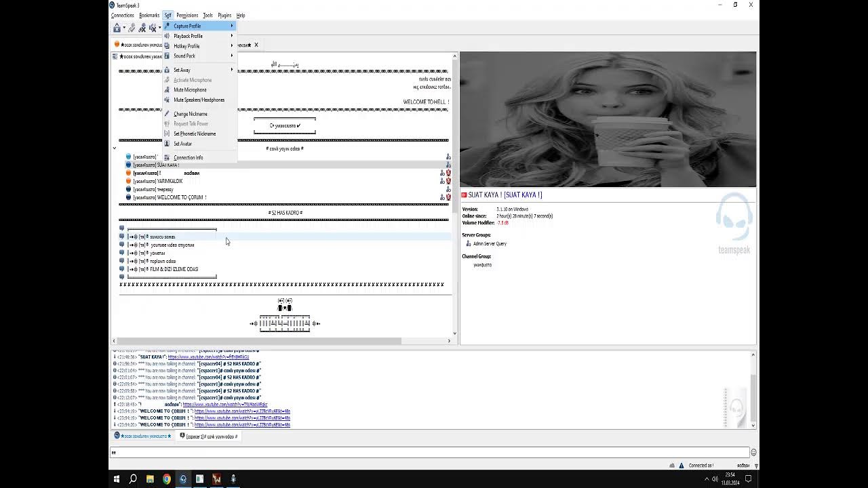Viewport: 868px width, 488px height.
Task: Open the Tools menu
Action: click(x=208, y=15)
